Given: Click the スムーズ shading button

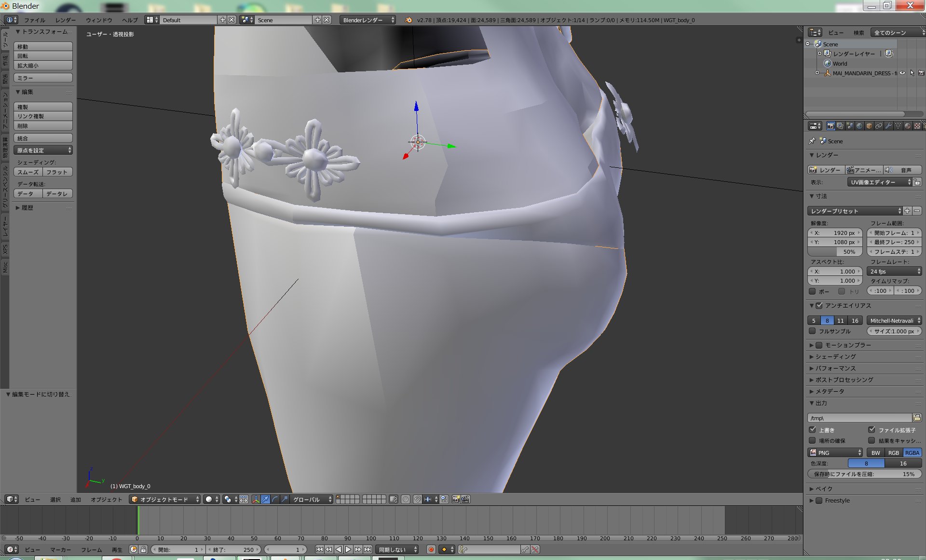Looking at the screenshot, I should coord(28,172).
